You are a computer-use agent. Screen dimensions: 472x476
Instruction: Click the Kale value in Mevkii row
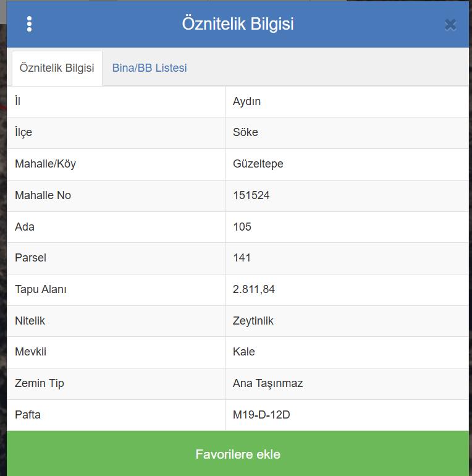click(x=244, y=352)
